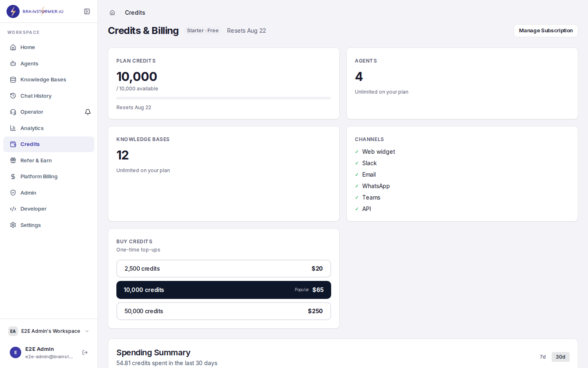
Task: Click the Admin shield icon
Action: (x=13, y=193)
